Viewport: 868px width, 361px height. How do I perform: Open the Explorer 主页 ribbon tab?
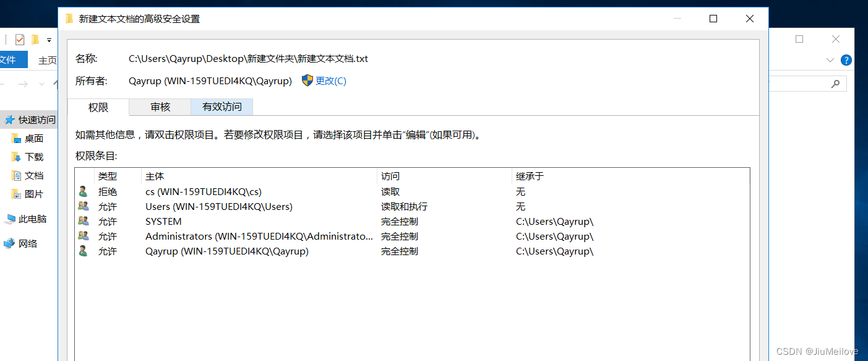click(47, 60)
